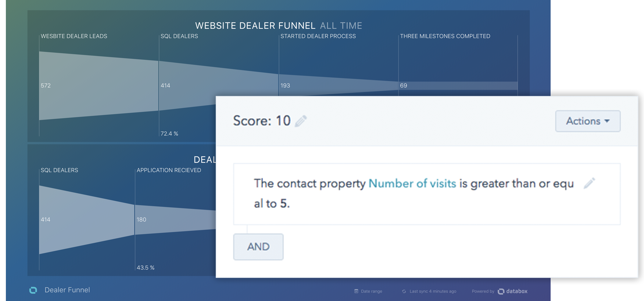Select the APPLICATION RECIEVED label
The height and width of the screenshot is (301, 644).
point(169,170)
